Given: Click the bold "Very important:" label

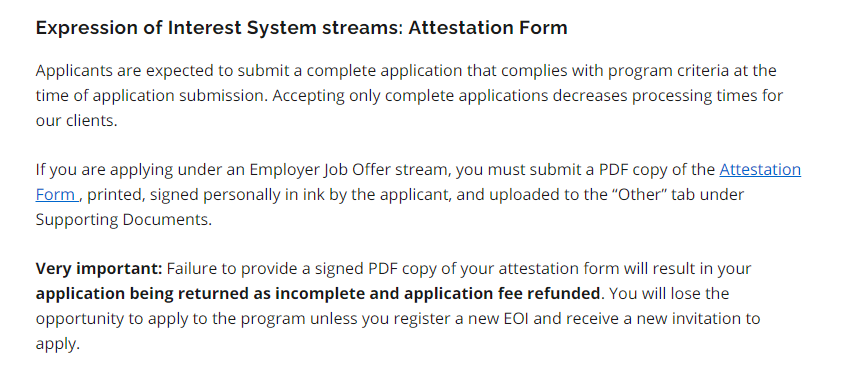Looking at the screenshot, I should pyautogui.click(x=99, y=268).
